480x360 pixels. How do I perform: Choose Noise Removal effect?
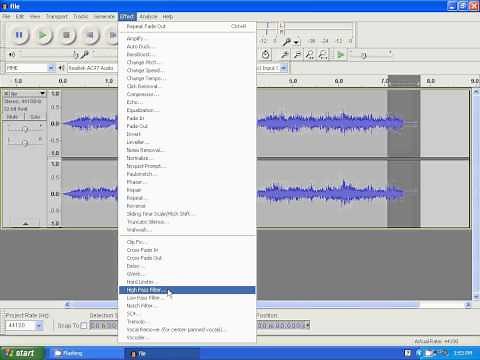(x=187, y=150)
